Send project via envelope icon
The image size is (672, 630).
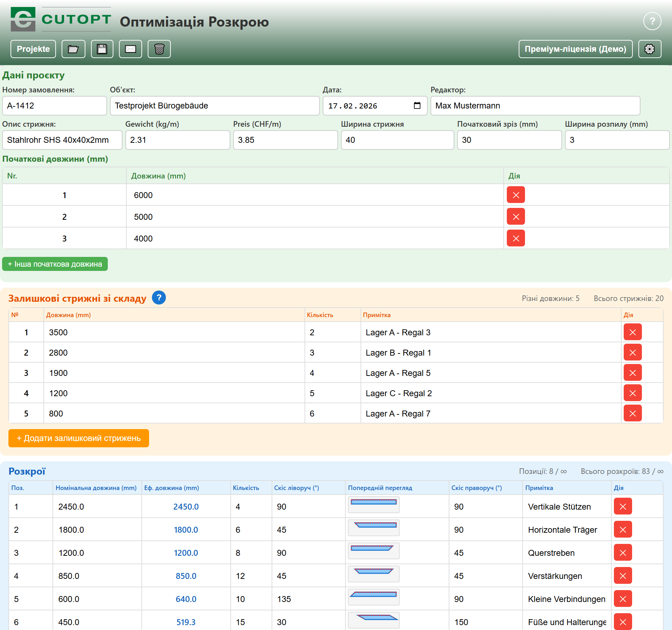coord(131,49)
